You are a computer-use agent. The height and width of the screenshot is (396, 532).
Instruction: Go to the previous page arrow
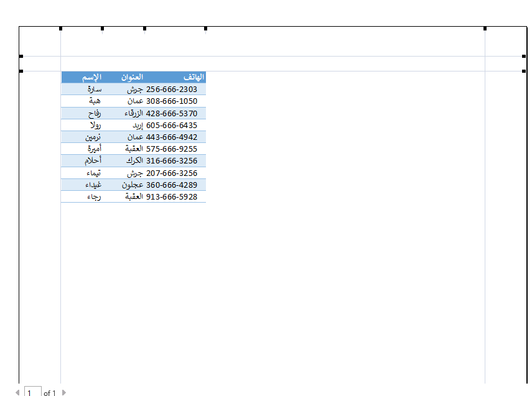coord(17,392)
